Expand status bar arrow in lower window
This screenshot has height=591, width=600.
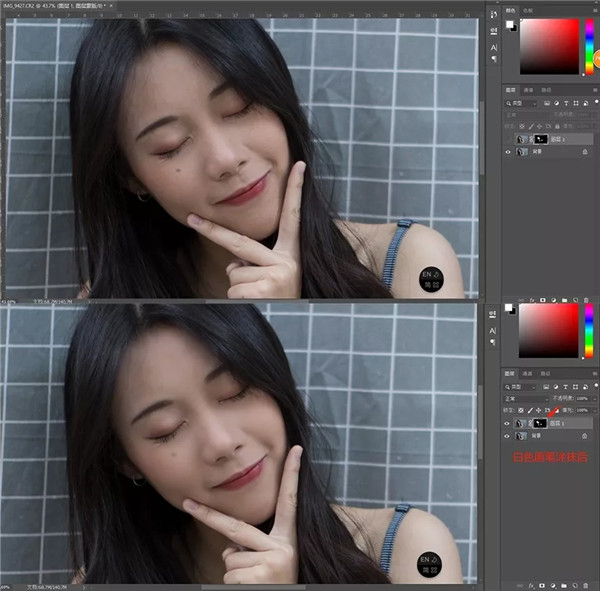[x=84, y=587]
